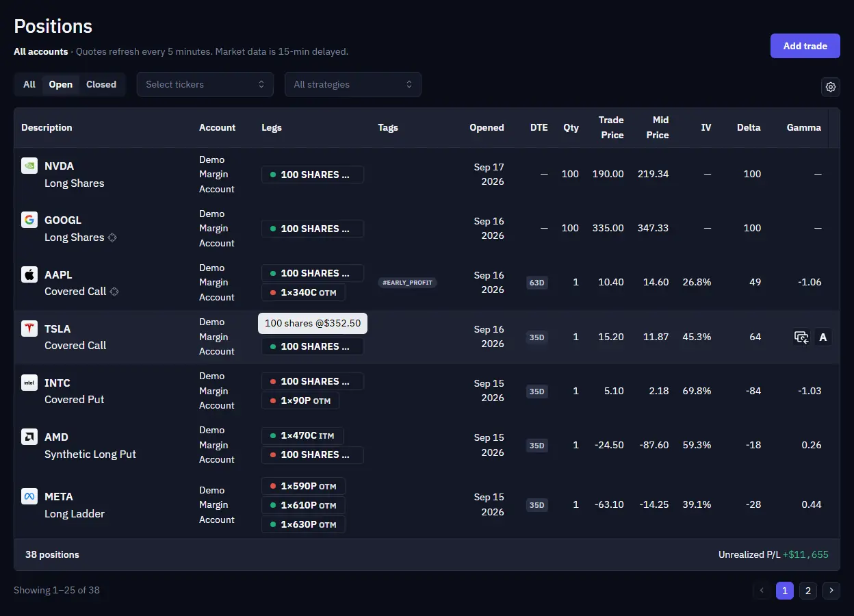Viewport: 854px width, 616px height.
Task: Click the NVDA company logo icon
Action: (29, 166)
